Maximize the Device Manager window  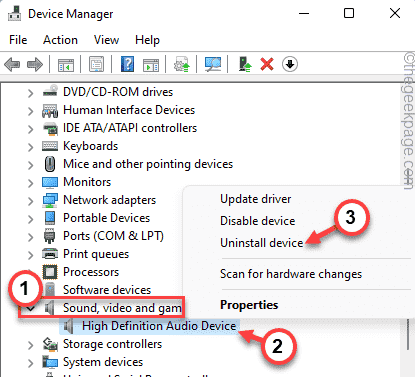pyautogui.click(x=349, y=14)
